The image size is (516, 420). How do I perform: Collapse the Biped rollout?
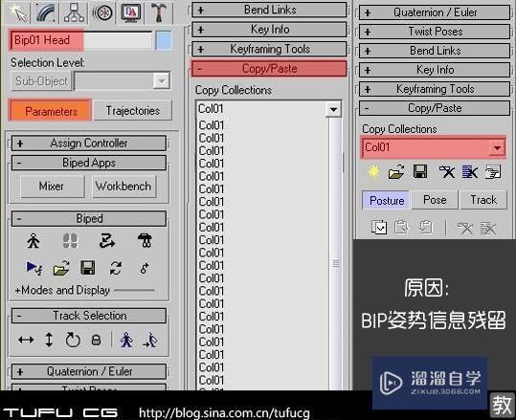point(89,218)
